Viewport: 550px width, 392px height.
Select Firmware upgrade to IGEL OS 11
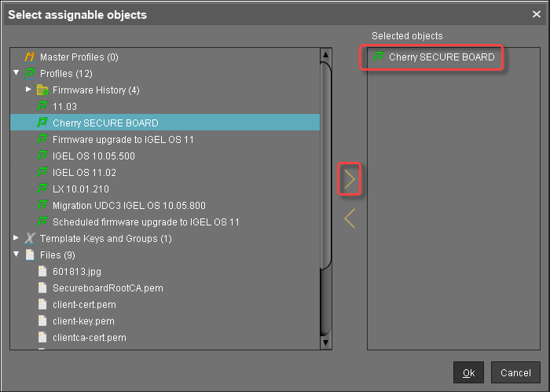123,140
